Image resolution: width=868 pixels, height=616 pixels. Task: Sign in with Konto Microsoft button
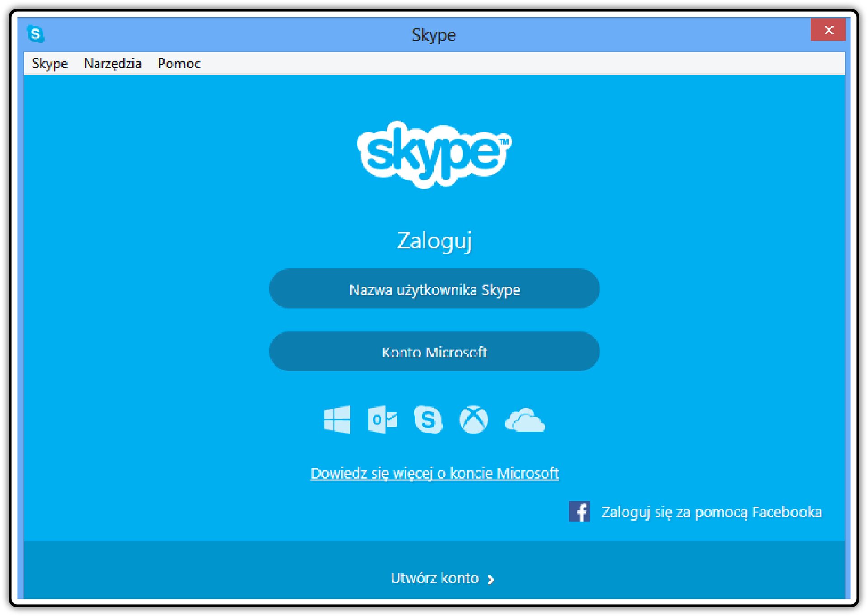434,352
